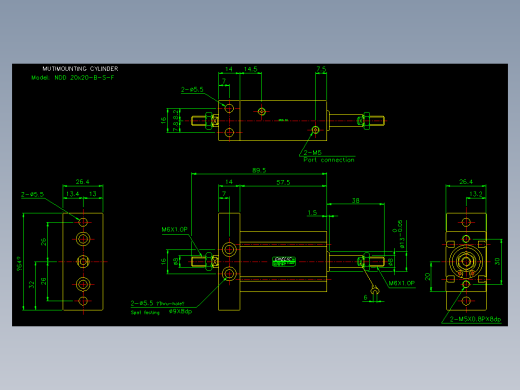Select the 89.5 overall length dimension
520x390 pixels.
pos(259,170)
